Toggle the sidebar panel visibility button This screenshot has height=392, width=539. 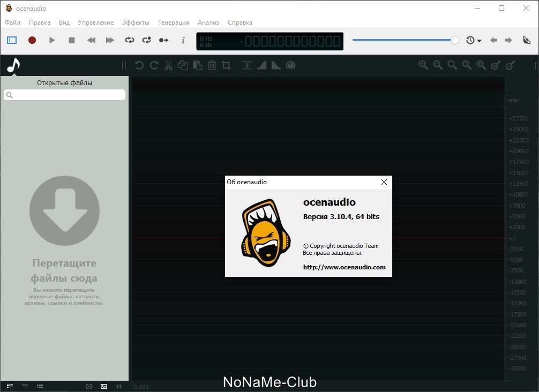[12, 40]
